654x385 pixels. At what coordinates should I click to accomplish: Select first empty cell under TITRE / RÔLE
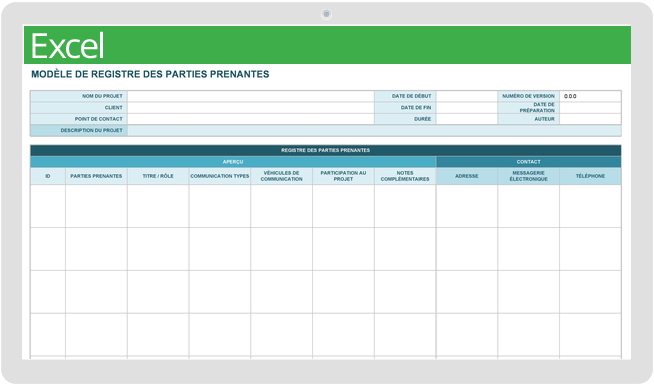click(158, 206)
